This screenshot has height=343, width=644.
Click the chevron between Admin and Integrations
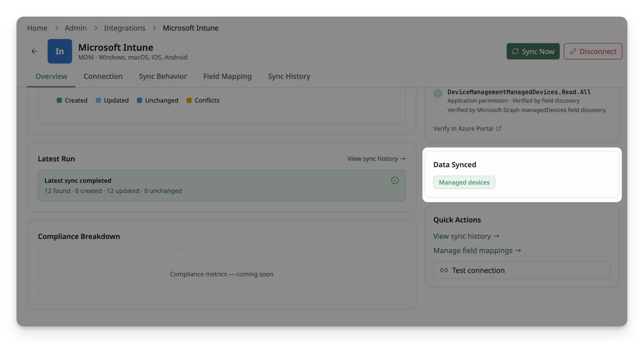tap(96, 28)
